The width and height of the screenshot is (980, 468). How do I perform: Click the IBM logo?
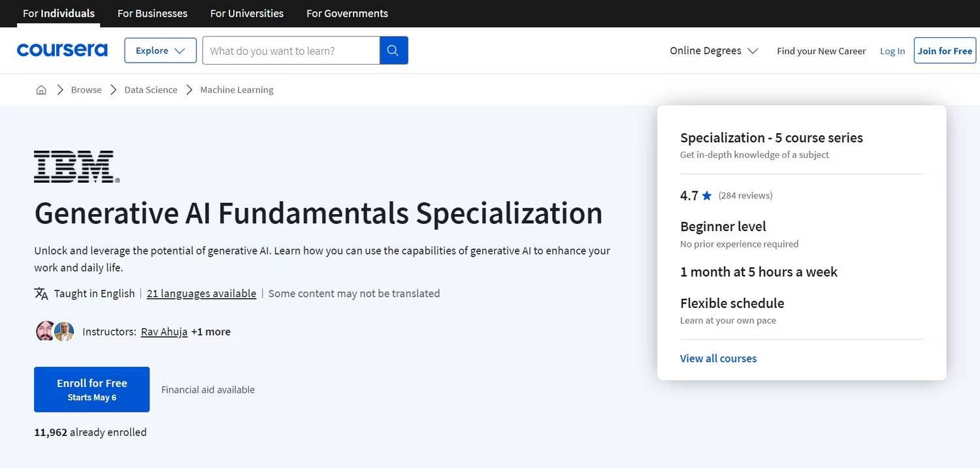pyautogui.click(x=76, y=166)
